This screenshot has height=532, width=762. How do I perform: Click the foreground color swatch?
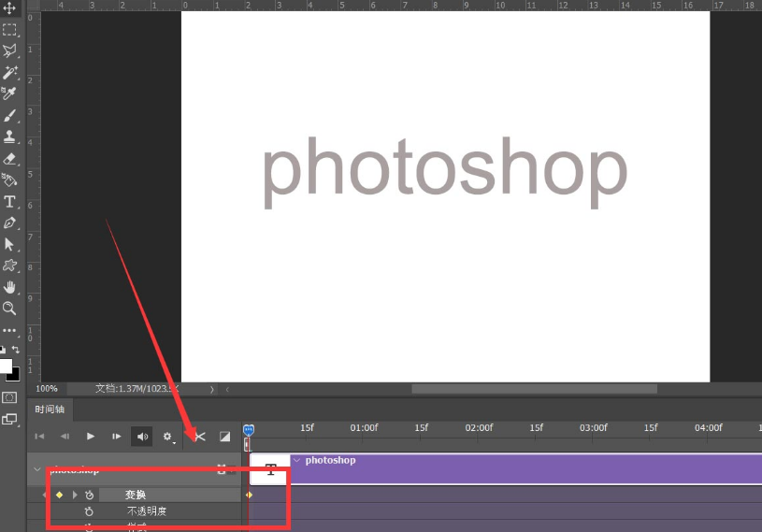pos(6,366)
